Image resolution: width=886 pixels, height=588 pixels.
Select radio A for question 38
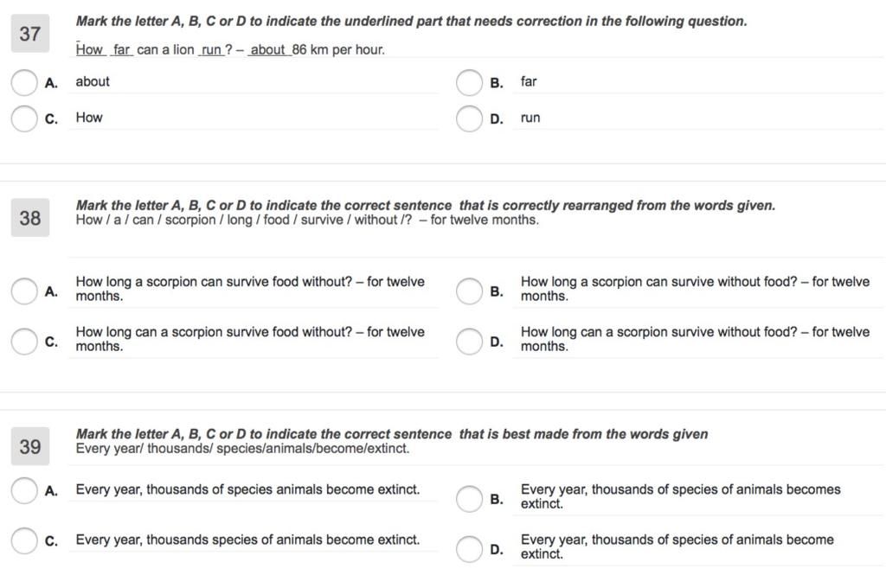(x=24, y=291)
